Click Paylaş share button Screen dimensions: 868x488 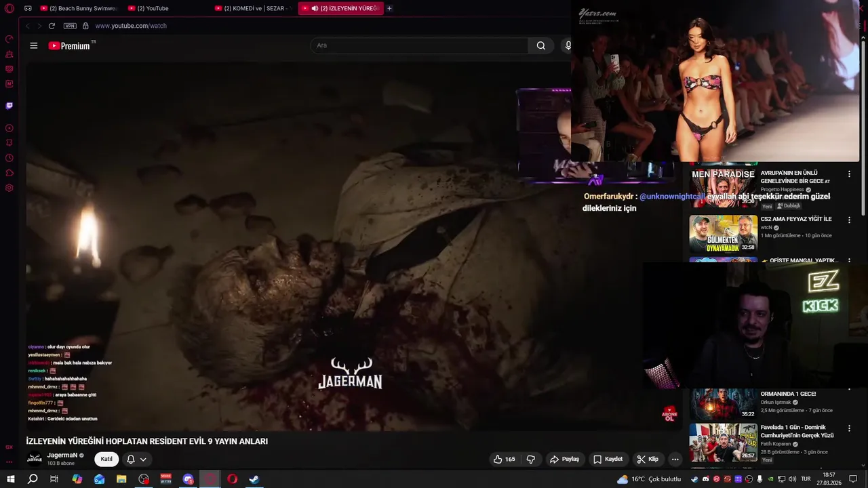[x=564, y=459]
